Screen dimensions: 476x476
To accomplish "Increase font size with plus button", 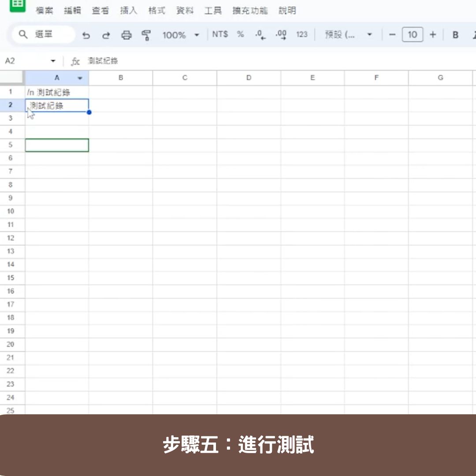I will 433,35.
